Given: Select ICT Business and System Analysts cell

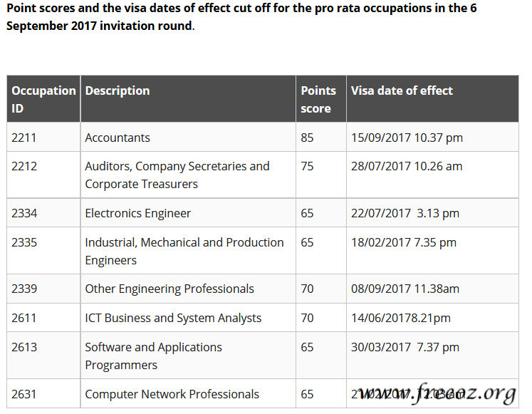Looking at the screenshot, I should 173,319.
